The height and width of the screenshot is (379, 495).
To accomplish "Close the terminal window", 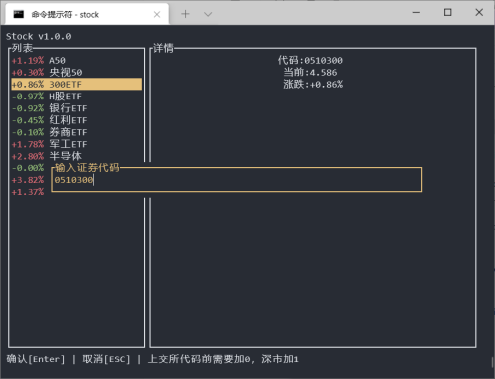I will [x=479, y=13].
